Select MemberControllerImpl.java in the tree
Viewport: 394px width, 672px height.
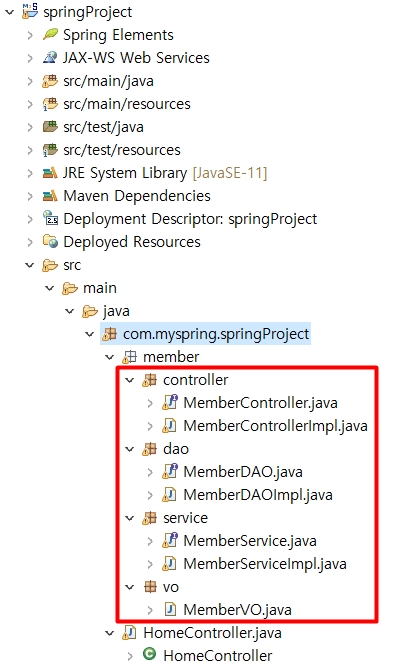click(275, 426)
